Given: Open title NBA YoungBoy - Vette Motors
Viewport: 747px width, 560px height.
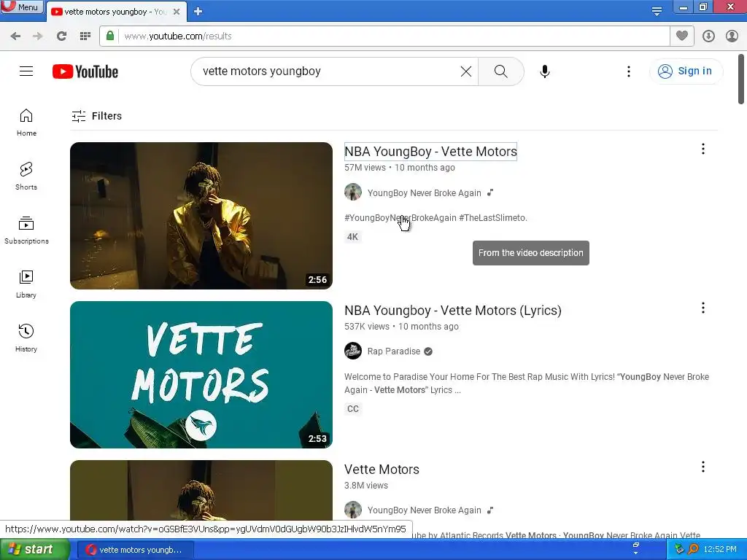Looking at the screenshot, I should 430,152.
